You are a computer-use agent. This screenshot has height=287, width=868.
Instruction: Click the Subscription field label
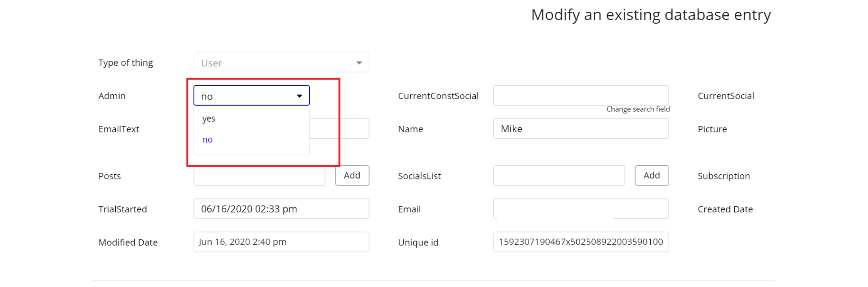pyautogui.click(x=724, y=176)
